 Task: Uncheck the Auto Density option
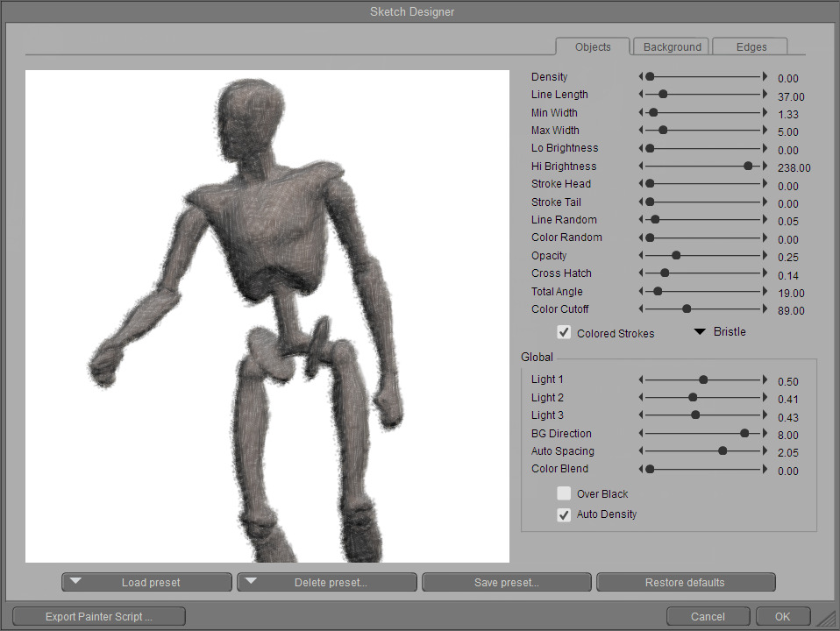564,514
